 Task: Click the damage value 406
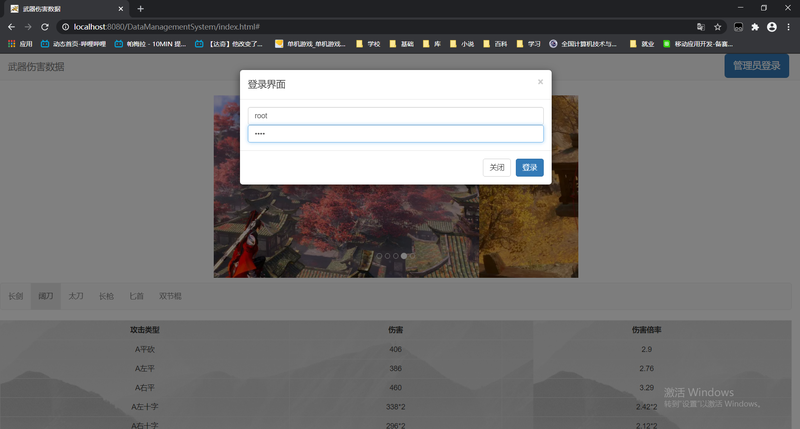click(395, 349)
